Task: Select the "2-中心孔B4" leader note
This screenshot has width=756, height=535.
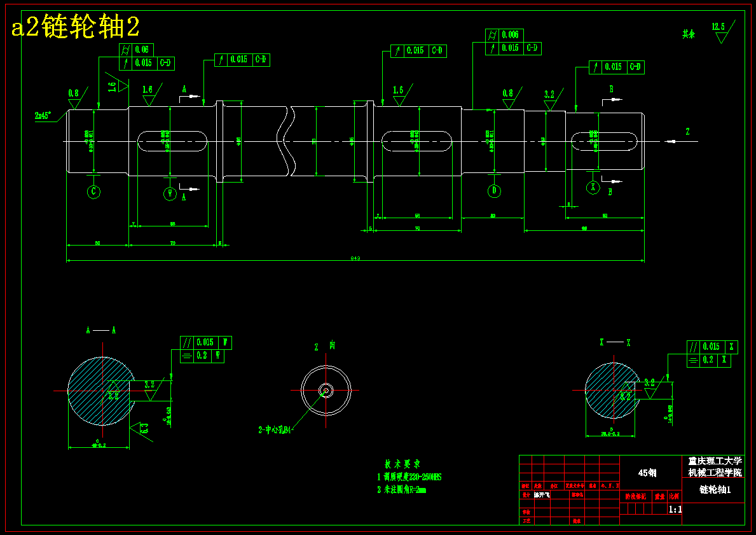Action: (x=275, y=430)
